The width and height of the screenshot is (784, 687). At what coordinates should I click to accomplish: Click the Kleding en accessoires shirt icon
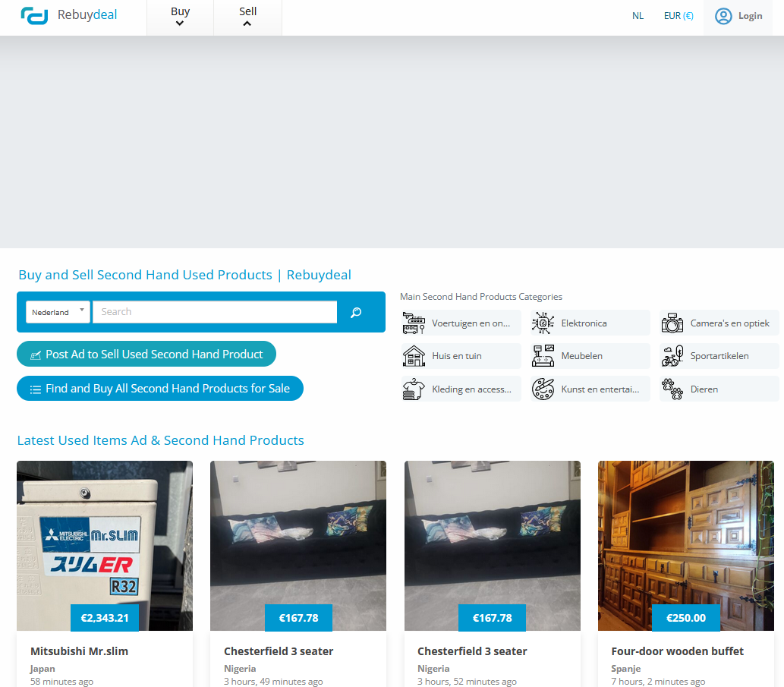point(414,389)
